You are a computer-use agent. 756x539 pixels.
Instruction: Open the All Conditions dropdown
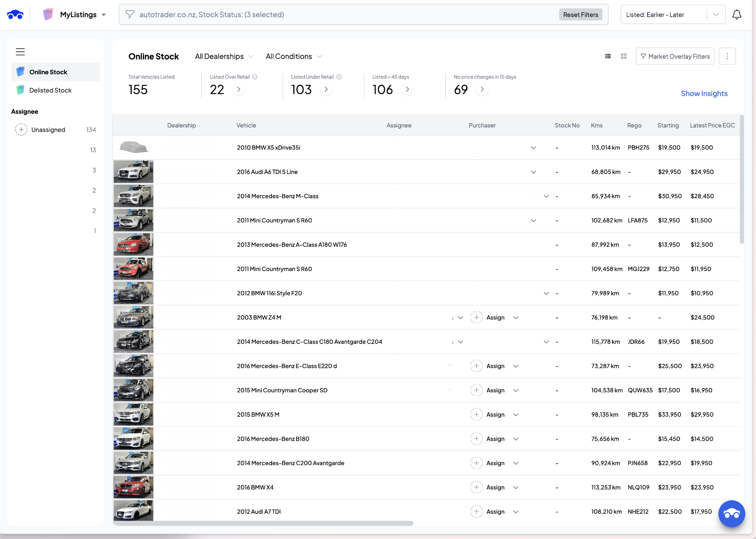[x=294, y=57]
